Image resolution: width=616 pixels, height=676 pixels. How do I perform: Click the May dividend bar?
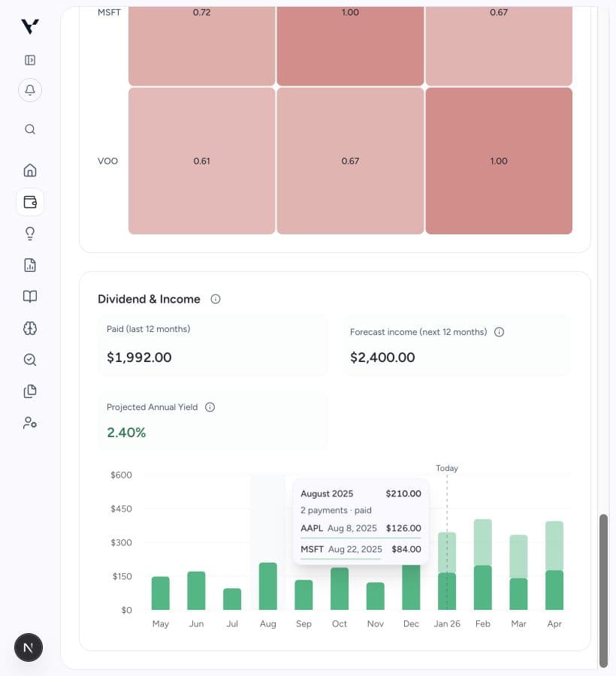tap(160, 593)
